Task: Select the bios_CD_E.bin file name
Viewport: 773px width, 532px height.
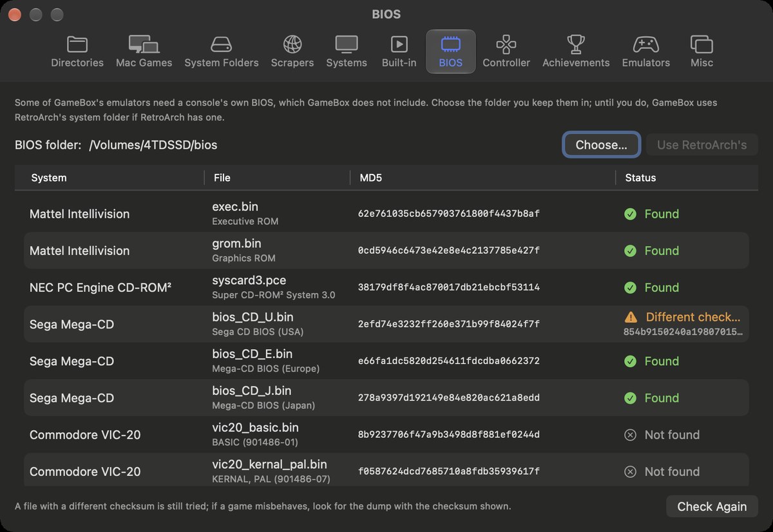Action: coord(252,354)
